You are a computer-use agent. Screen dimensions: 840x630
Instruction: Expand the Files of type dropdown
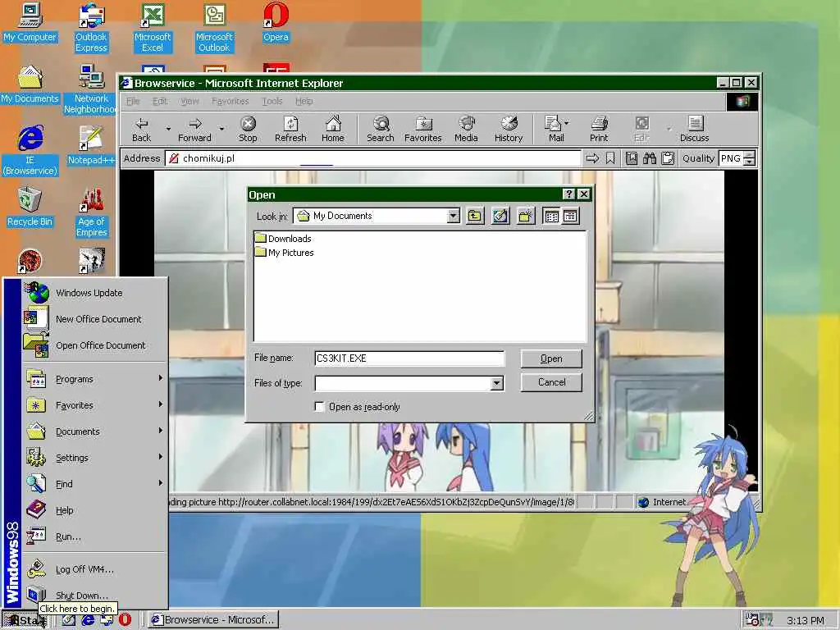point(496,384)
